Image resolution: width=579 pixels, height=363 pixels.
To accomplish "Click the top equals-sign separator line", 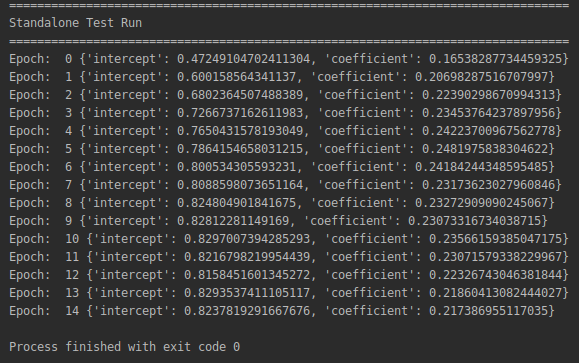I will (x=289, y=6).
